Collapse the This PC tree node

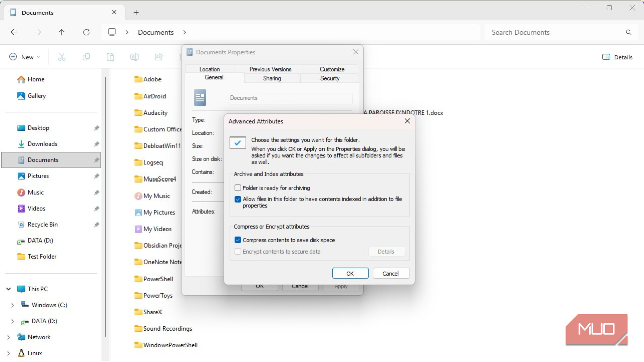click(8, 289)
